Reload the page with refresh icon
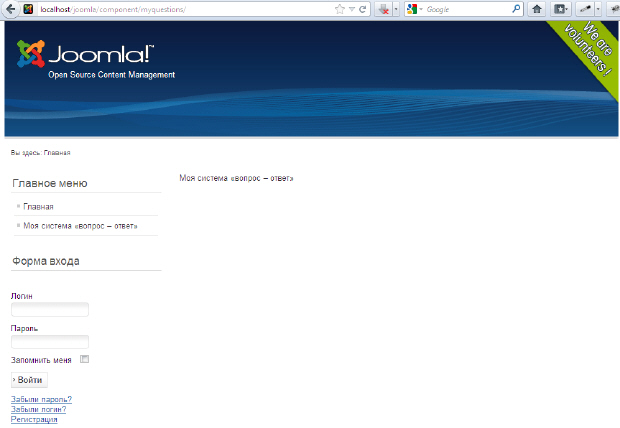 point(362,9)
